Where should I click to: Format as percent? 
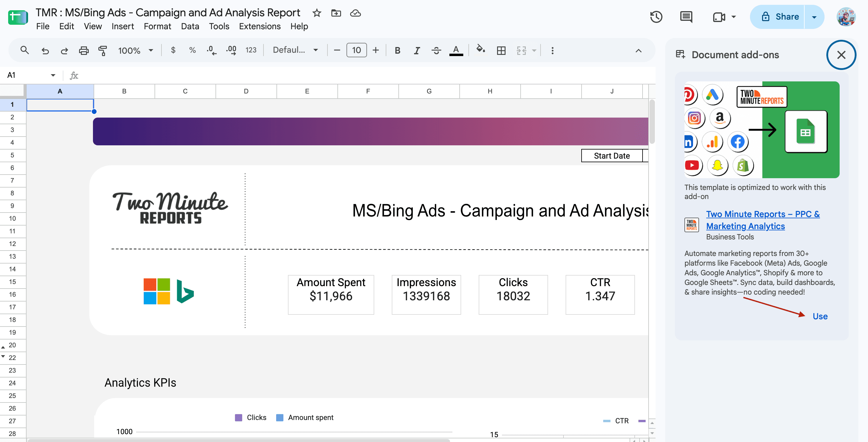pos(192,50)
